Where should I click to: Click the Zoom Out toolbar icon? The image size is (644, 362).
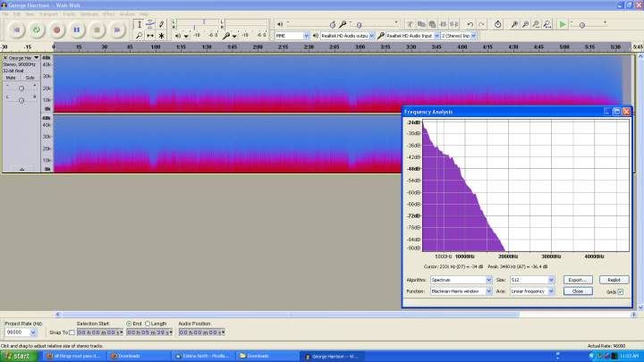[525, 25]
